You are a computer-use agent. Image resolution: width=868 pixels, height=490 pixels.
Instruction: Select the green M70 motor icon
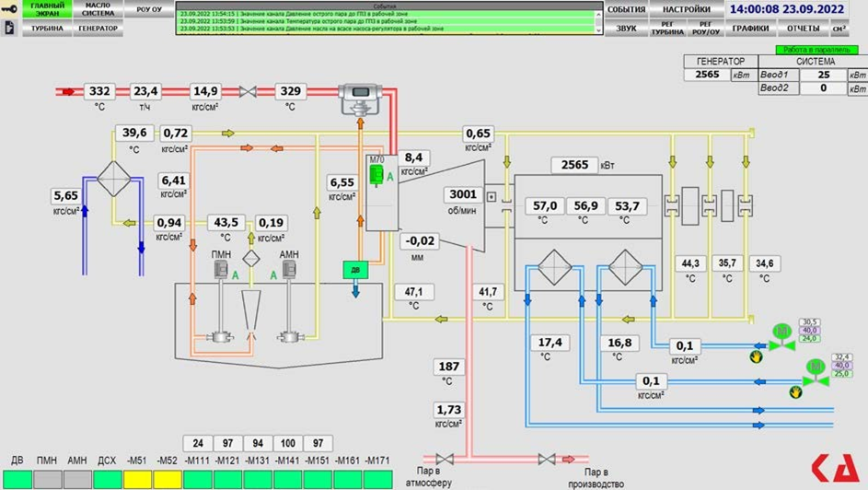376,177
